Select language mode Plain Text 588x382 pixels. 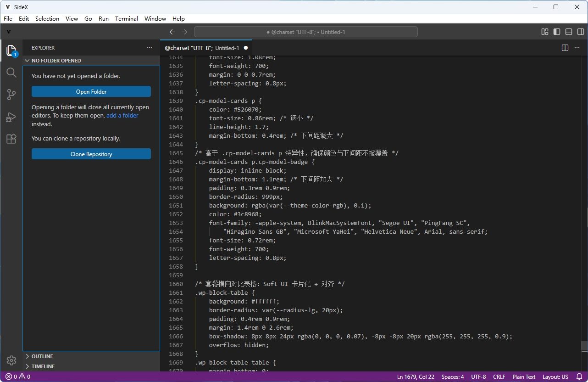524,377
